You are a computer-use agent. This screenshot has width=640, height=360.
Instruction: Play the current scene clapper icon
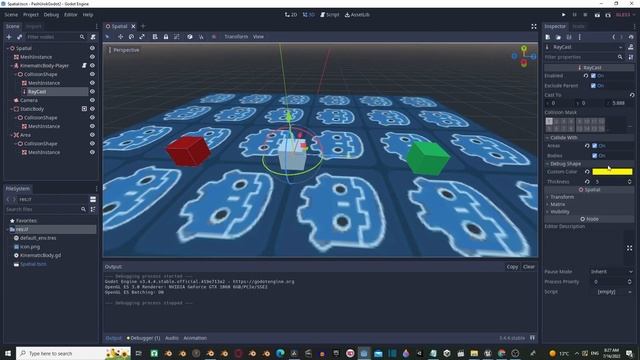tap(597, 15)
